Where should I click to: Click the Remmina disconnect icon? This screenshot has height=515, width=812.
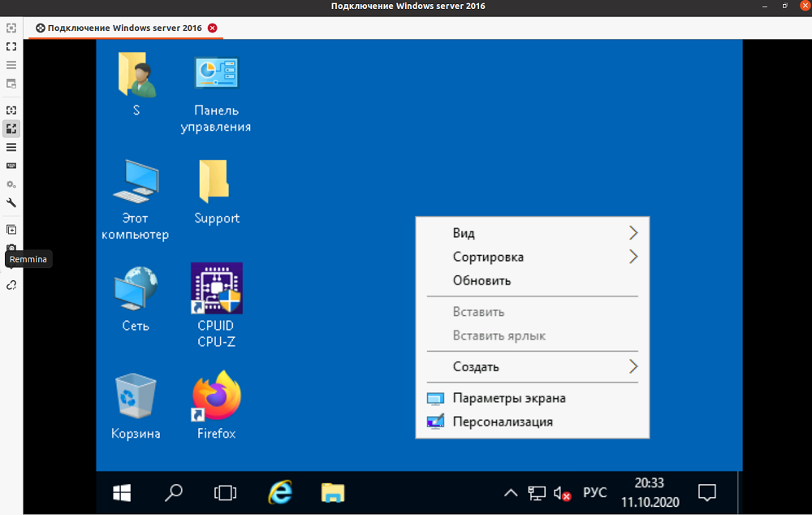(11, 285)
